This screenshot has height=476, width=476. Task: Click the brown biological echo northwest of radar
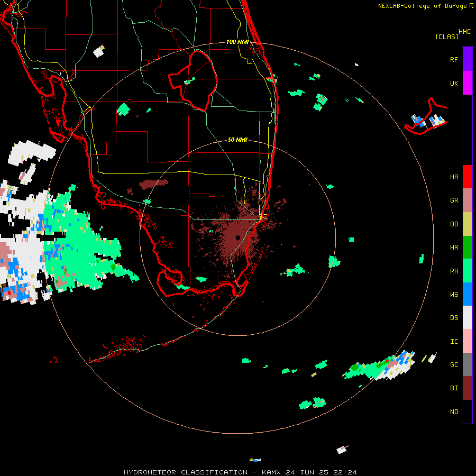pos(153,184)
